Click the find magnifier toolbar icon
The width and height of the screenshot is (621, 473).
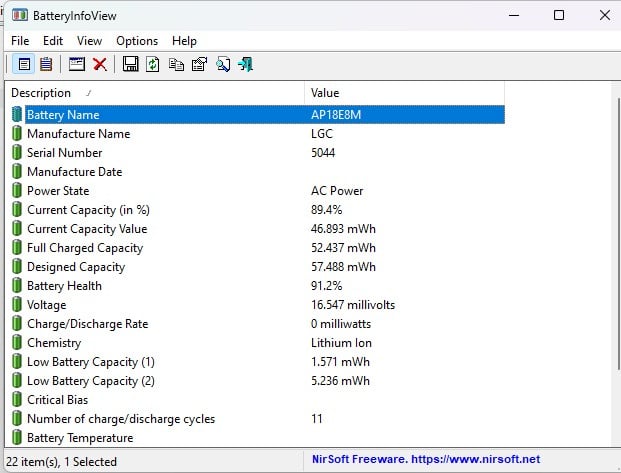(x=223, y=64)
